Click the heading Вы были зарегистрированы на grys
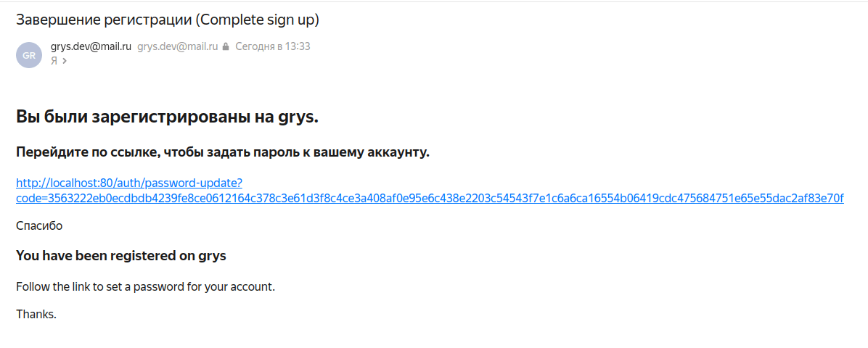This screenshot has width=868, height=348. pyautogui.click(x=167, y=116)
